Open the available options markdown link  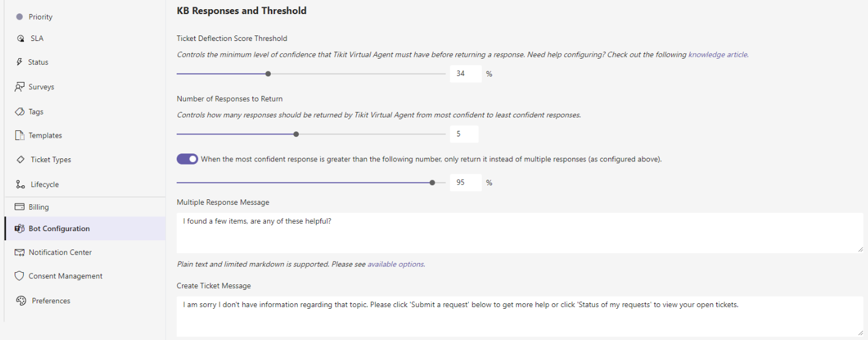pos(395,264)
